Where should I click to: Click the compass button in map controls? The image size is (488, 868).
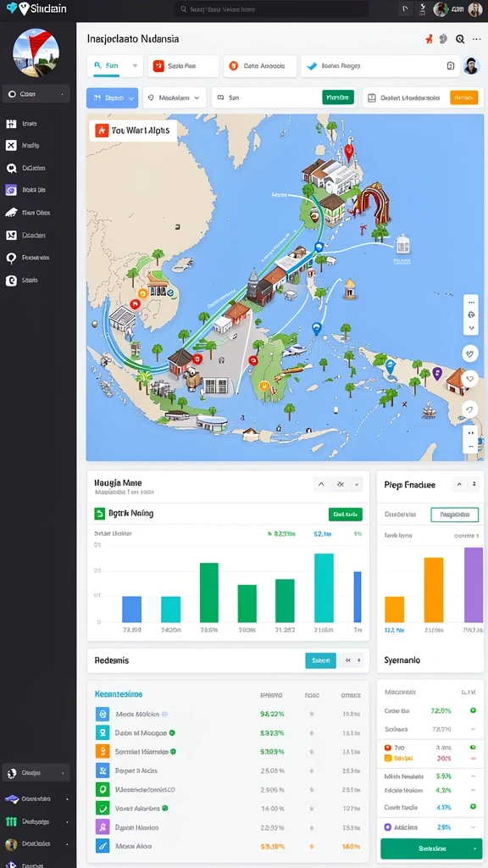coord(471,314)
